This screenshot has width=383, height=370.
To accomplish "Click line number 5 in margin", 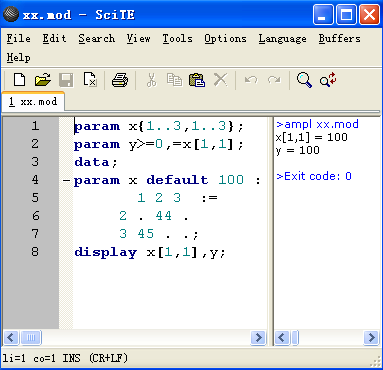I will point(35,198).
